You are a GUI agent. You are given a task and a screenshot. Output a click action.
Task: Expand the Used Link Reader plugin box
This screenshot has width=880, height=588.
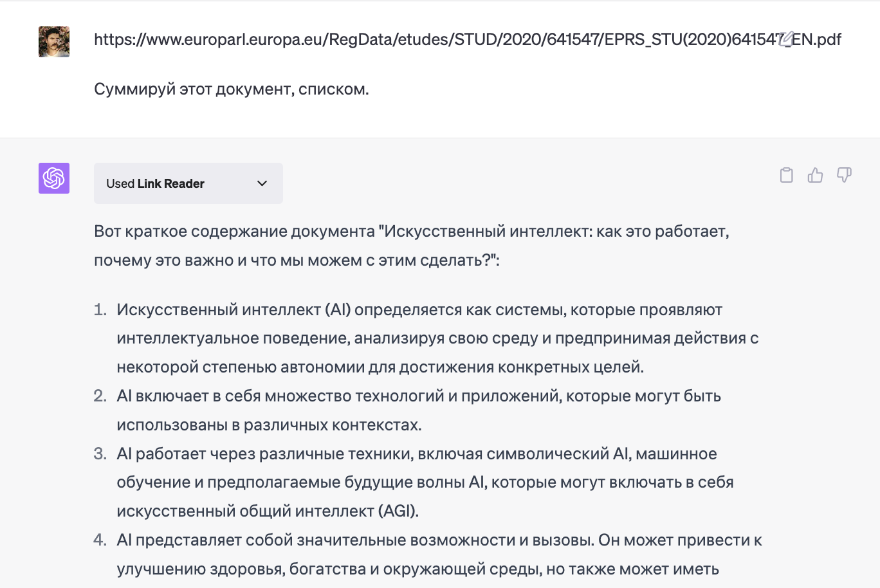click(x=188, y=183)
